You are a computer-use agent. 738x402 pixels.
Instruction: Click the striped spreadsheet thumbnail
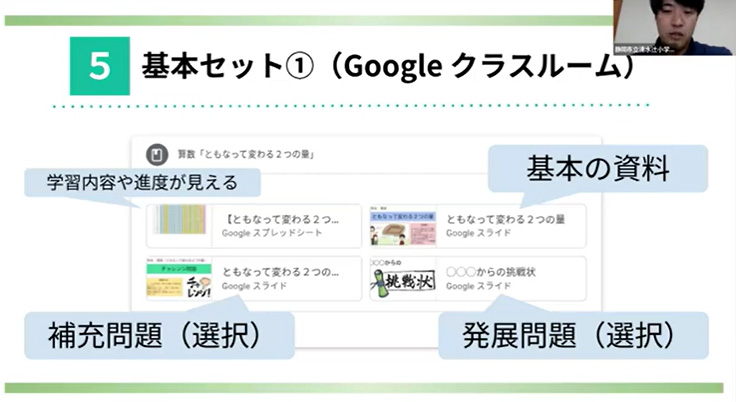(179, 225)
